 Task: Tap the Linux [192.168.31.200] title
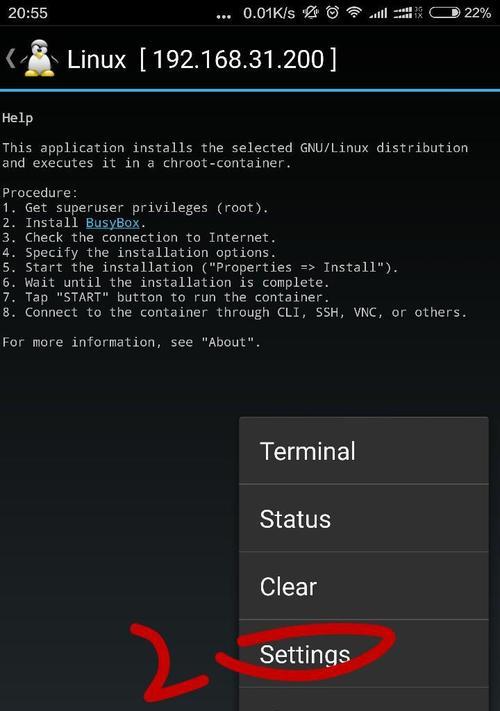tap(202, 59)
